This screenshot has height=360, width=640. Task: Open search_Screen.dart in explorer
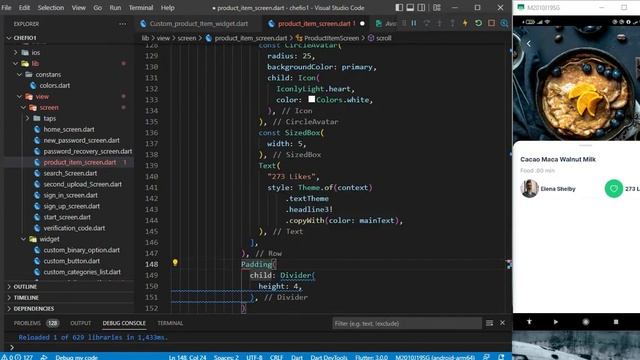(x=70, y=173)
